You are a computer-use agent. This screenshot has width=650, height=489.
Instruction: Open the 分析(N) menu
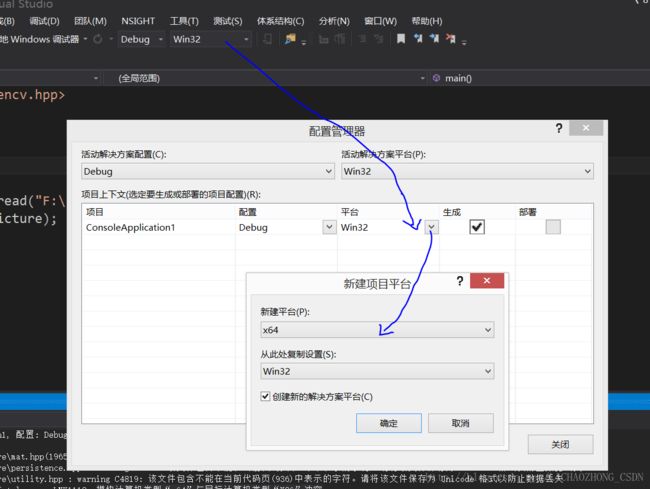(x=334, y=21)
